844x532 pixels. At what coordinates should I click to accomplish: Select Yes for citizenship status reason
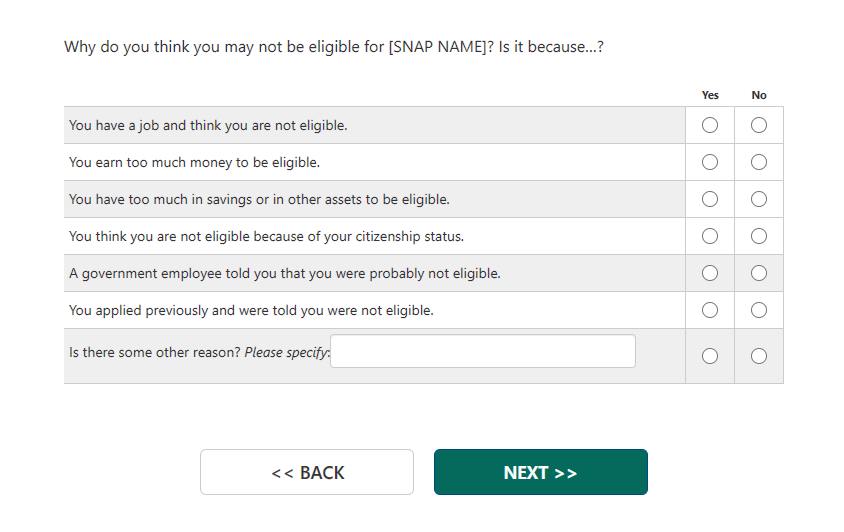[710, 236]
